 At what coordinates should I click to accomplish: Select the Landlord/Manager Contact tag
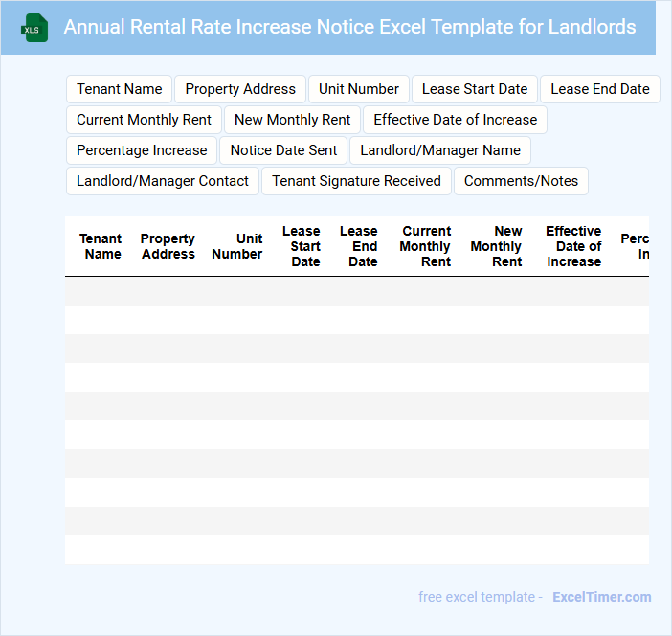point(163,181)
